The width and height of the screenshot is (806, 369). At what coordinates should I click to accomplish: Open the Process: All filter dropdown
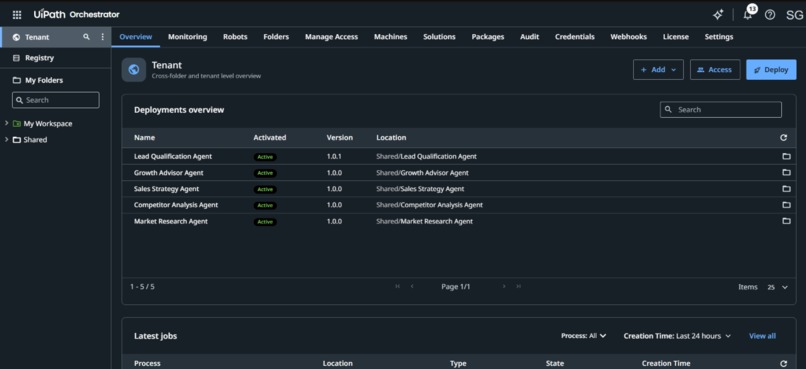pyautogui.click(x=583, y=336)
